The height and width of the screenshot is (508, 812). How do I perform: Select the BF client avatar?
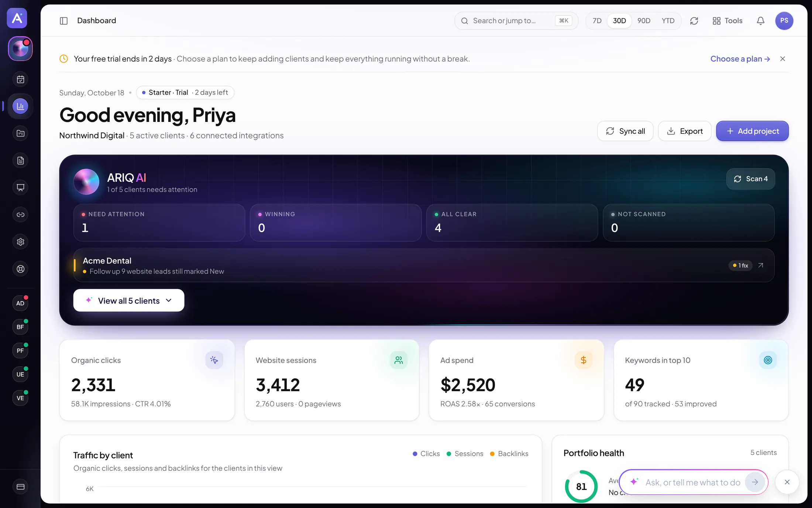20,327
